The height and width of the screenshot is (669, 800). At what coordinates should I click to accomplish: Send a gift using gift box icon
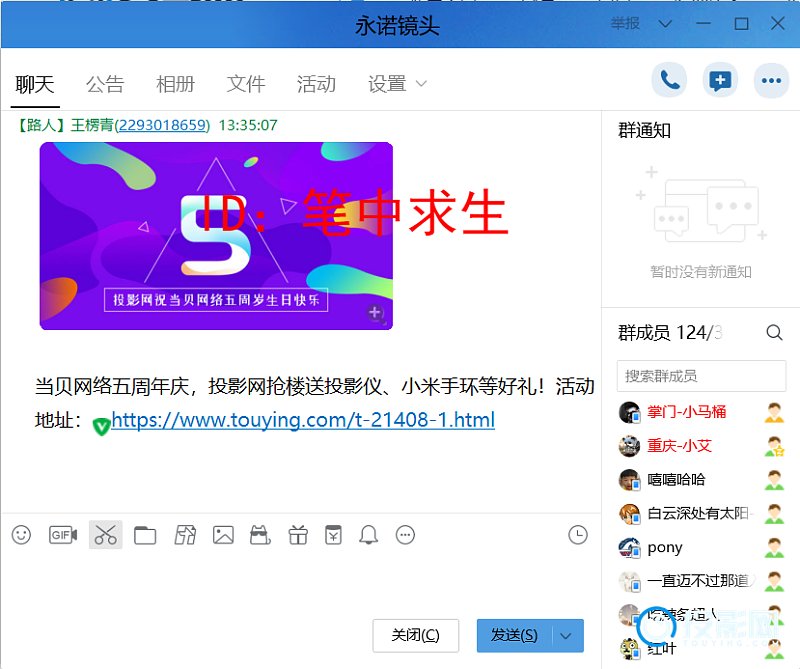point(298,535)
